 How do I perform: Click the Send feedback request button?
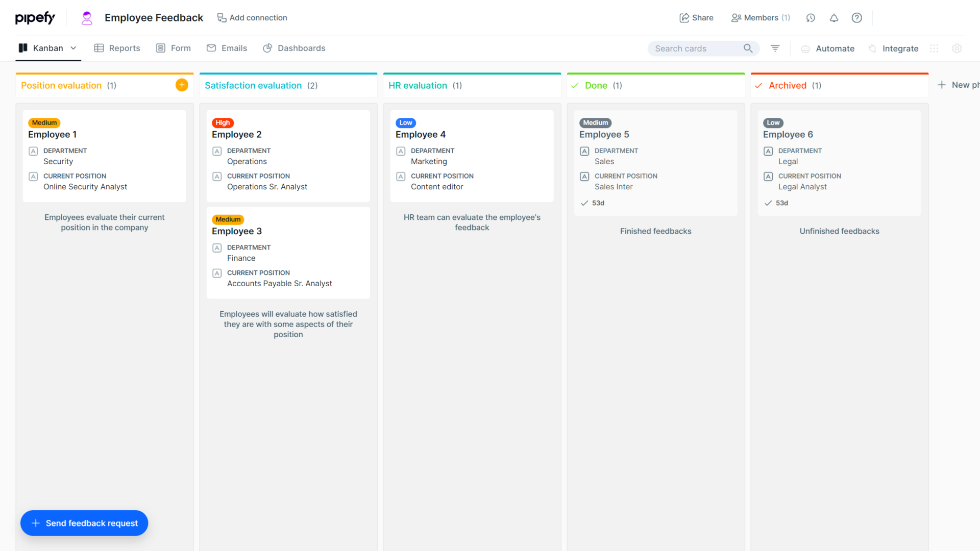coord(84,523)
